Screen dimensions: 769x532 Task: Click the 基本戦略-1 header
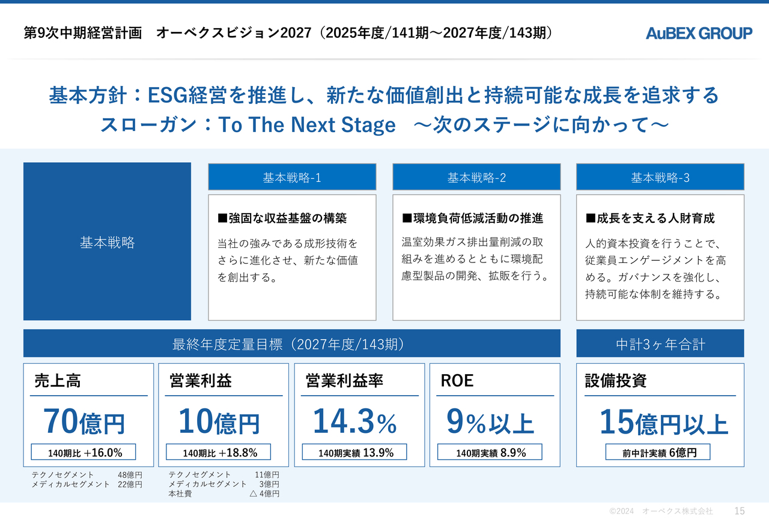[292, 177]
